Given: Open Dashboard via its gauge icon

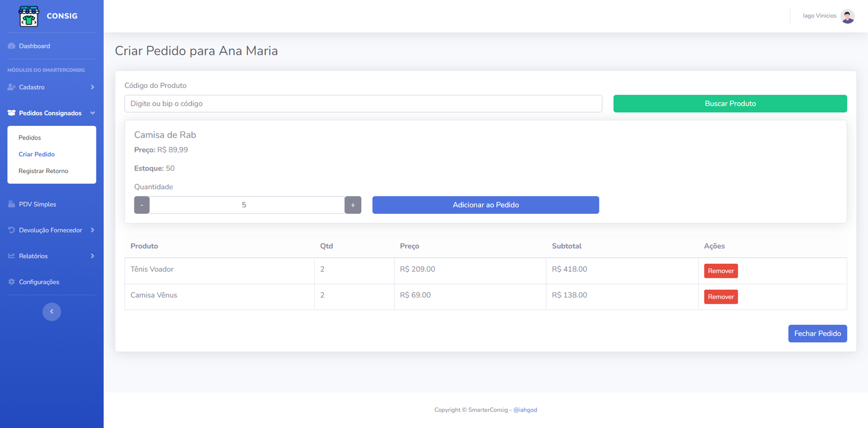Looking at the screenshot, I should 11,46.
